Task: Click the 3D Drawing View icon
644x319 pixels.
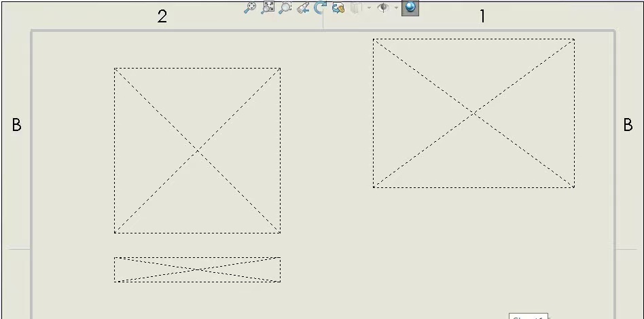Action: pos(338,7)
